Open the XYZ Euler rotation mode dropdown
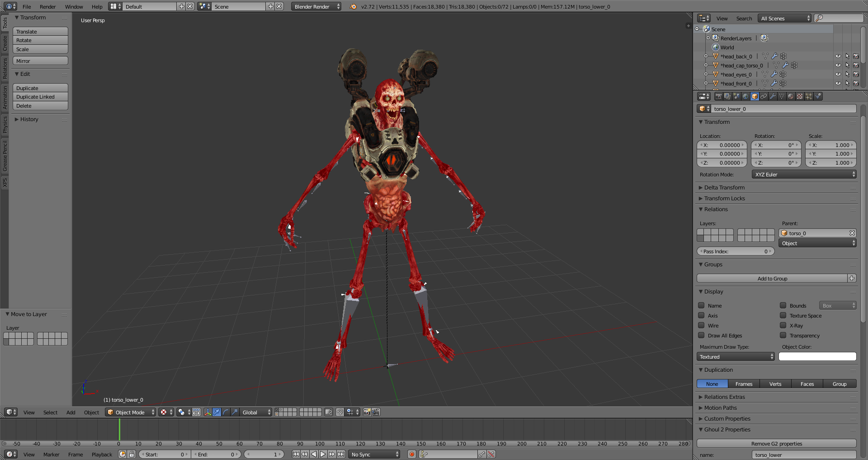The width and height of the screenshot is (868, 460). [x=804, y=175]
